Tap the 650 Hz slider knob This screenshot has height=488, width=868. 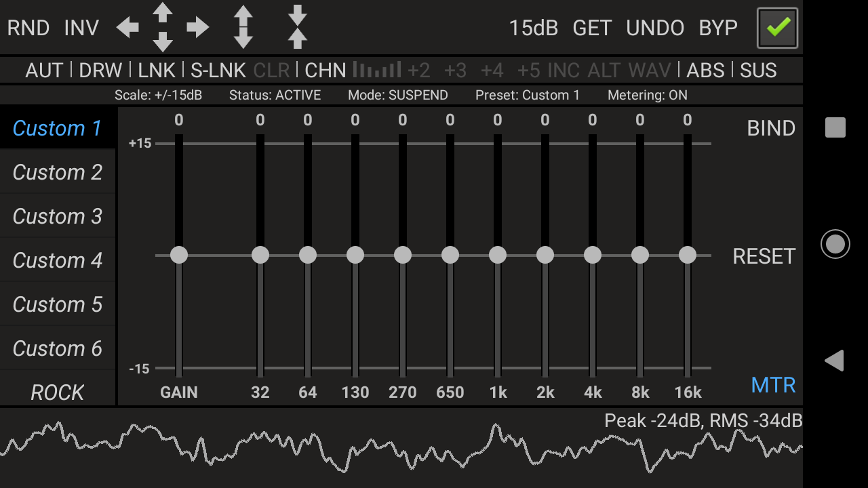coord(450,255)
